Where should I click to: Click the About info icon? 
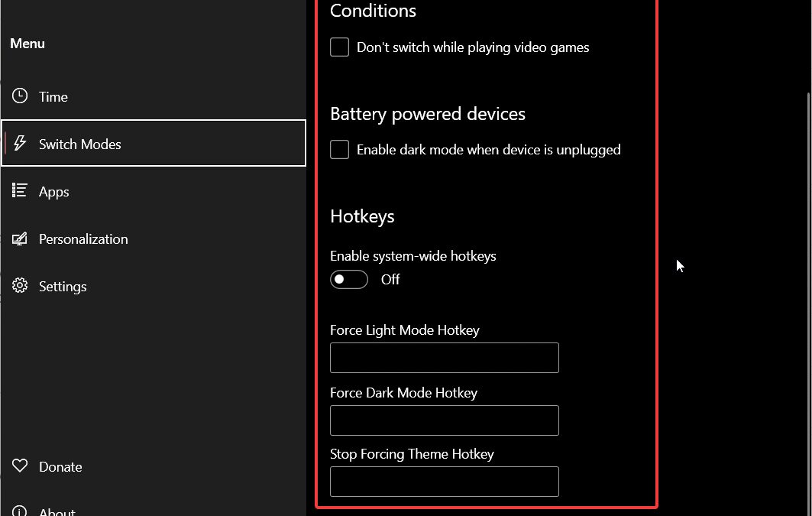[x=20, y=511]
